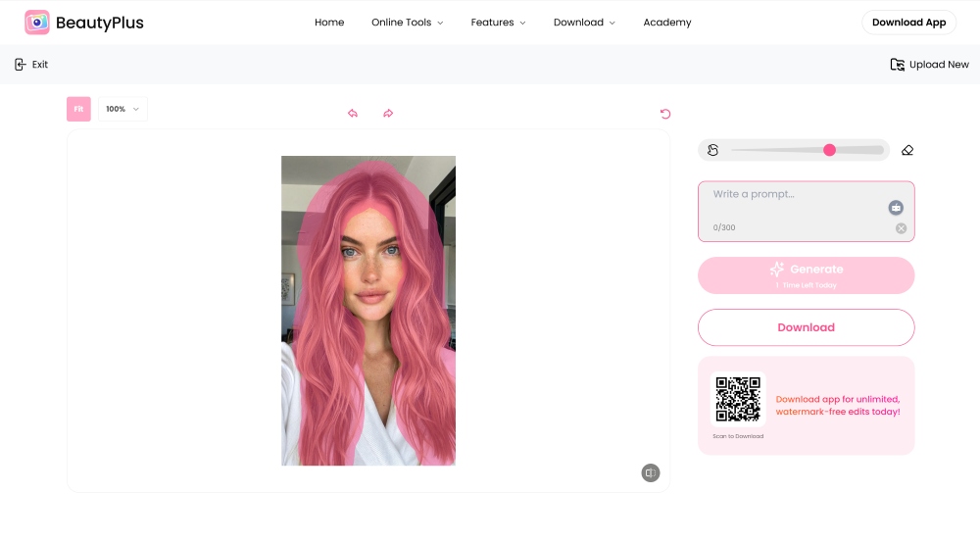Click the Download App button
980x543 pixels.
click(908, 23)
